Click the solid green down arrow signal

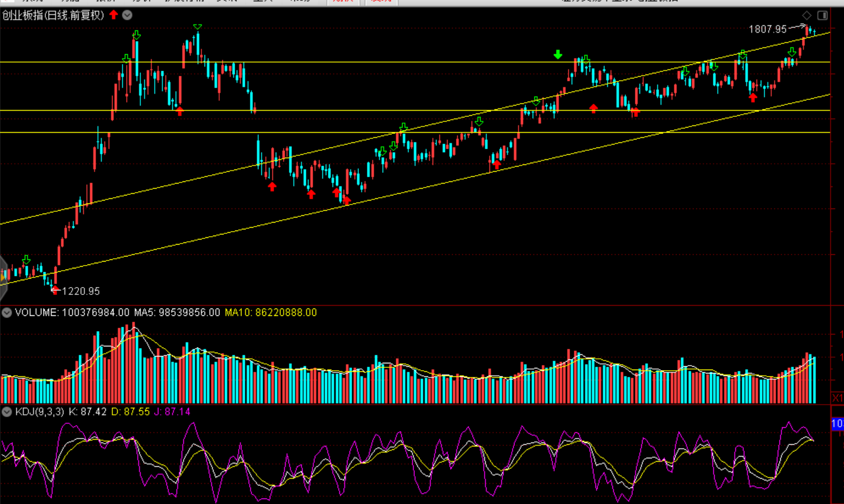558,54
